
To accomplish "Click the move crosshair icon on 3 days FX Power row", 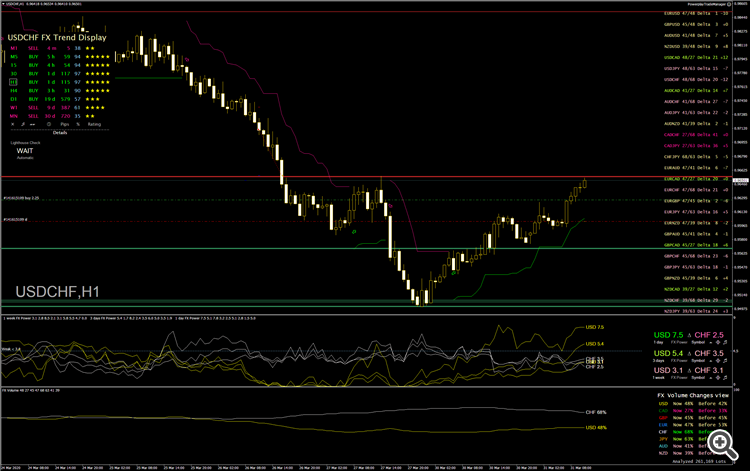I will click(x=718, y=361).
